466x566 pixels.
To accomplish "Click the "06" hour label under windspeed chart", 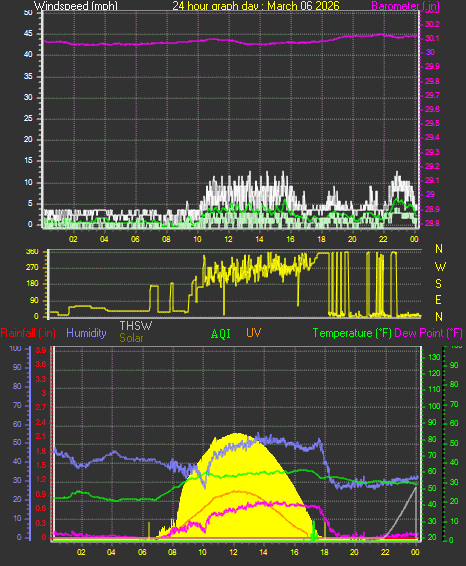I will click(135, 239).
